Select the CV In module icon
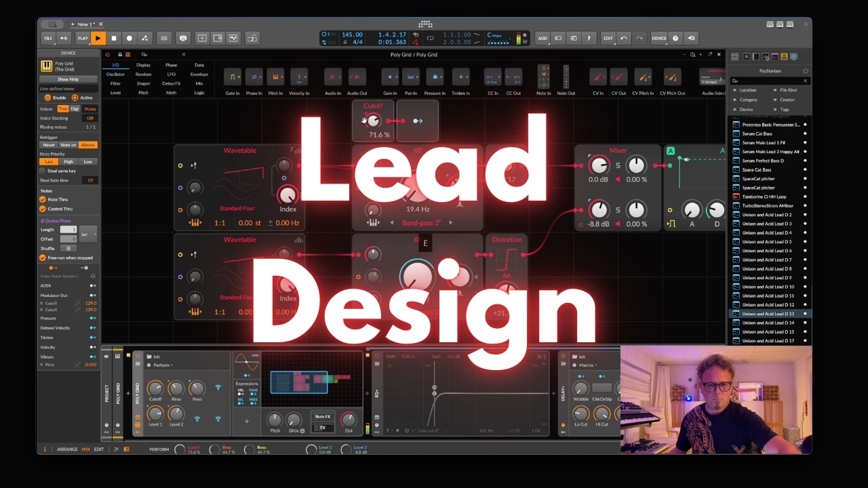868x488 pixels. coord(598,77)
